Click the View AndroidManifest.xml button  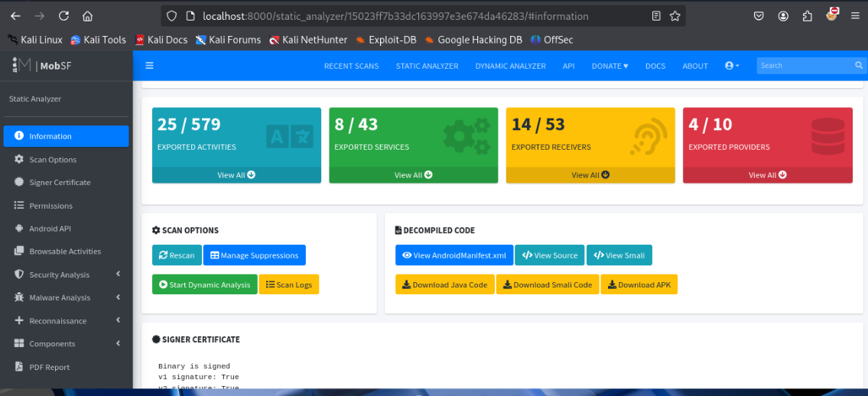pos(454,255)
